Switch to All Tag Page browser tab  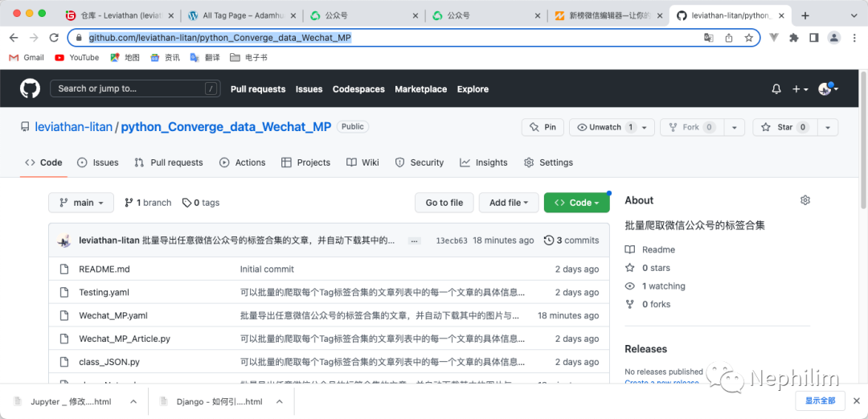(243, 15)
